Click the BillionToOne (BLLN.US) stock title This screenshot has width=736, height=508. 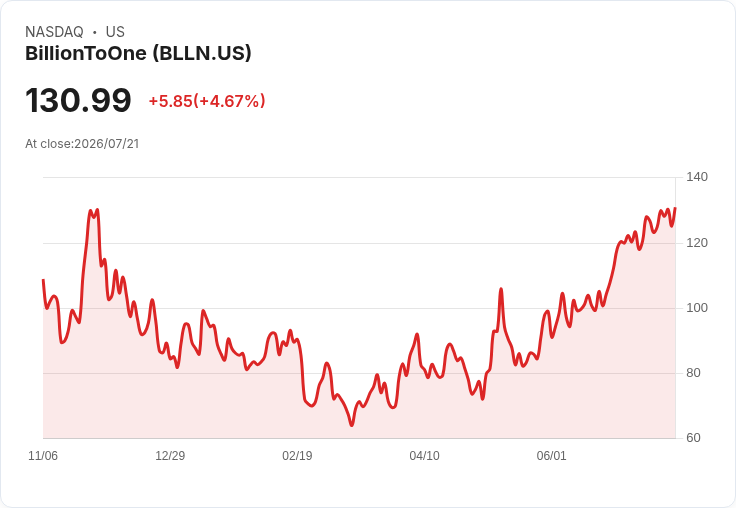click(x=138, y=54)
